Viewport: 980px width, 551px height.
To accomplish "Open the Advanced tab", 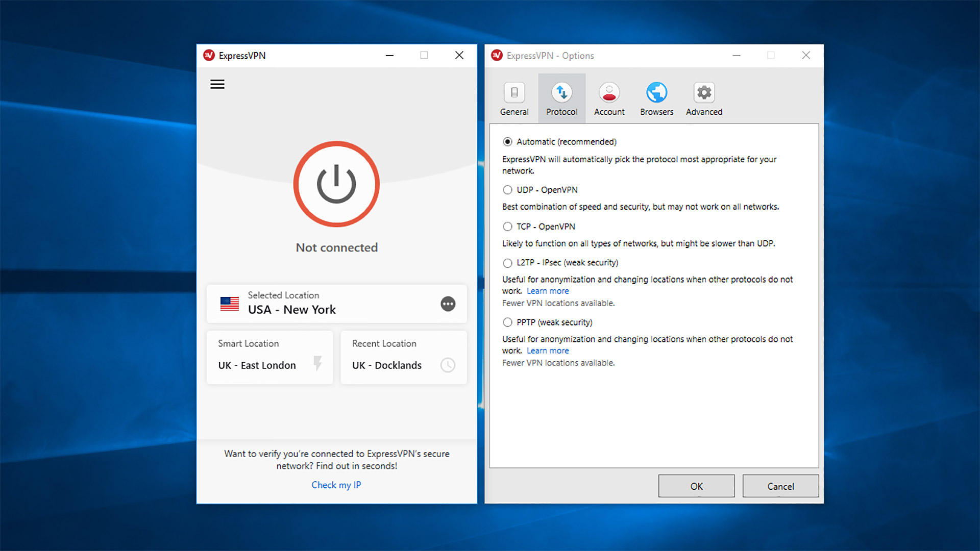I will (704, 99).
